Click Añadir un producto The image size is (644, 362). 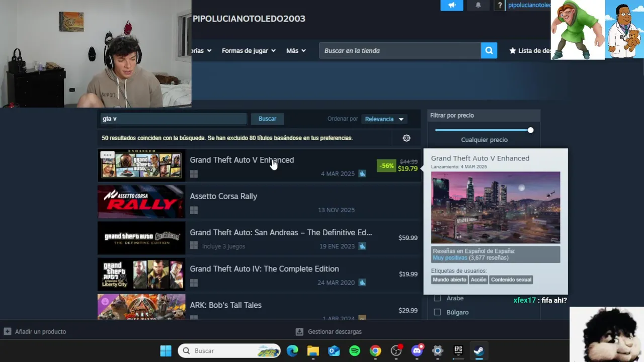40,331
